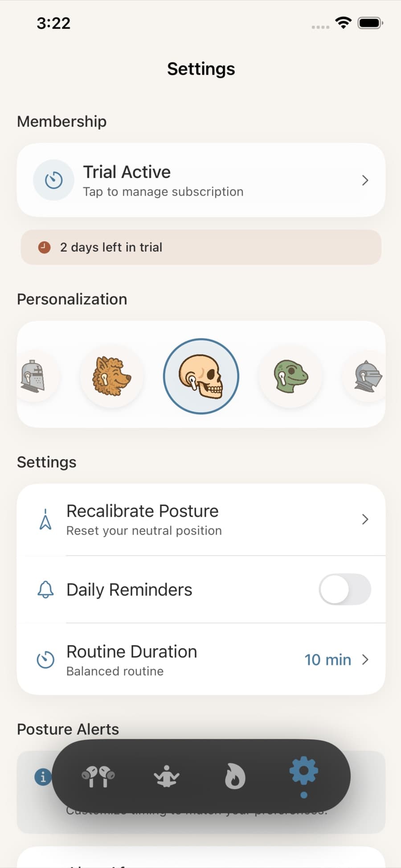Image resolution: width=401 pixels, height=868 pixels.
Task: Open the AirPods tab in bottom bar
Action: 98,777
